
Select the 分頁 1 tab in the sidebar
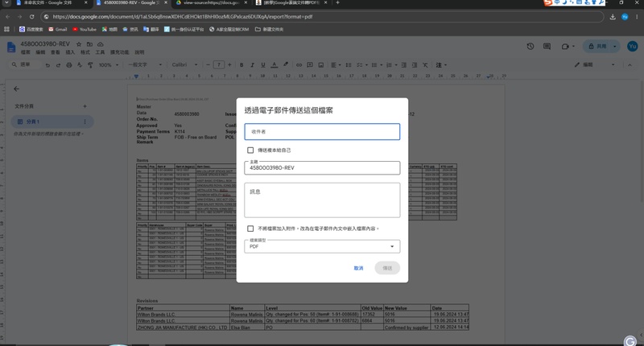click(x=52, y=122)
